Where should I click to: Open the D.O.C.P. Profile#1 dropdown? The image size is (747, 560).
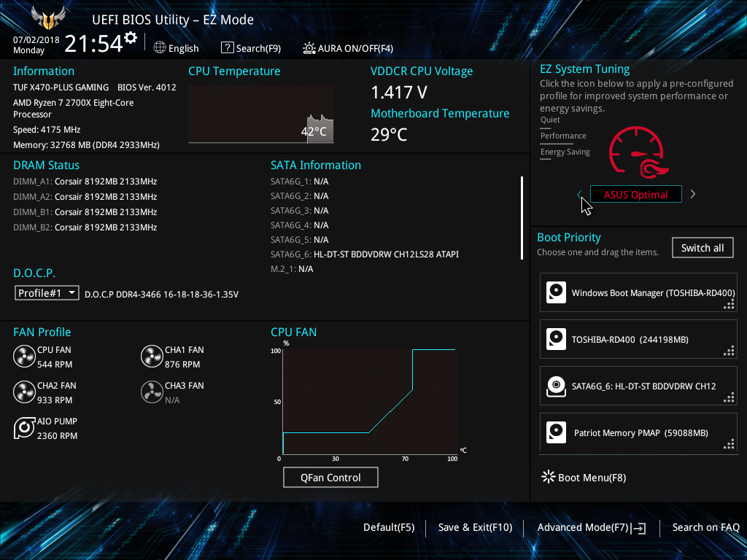(x=47, y=293)
